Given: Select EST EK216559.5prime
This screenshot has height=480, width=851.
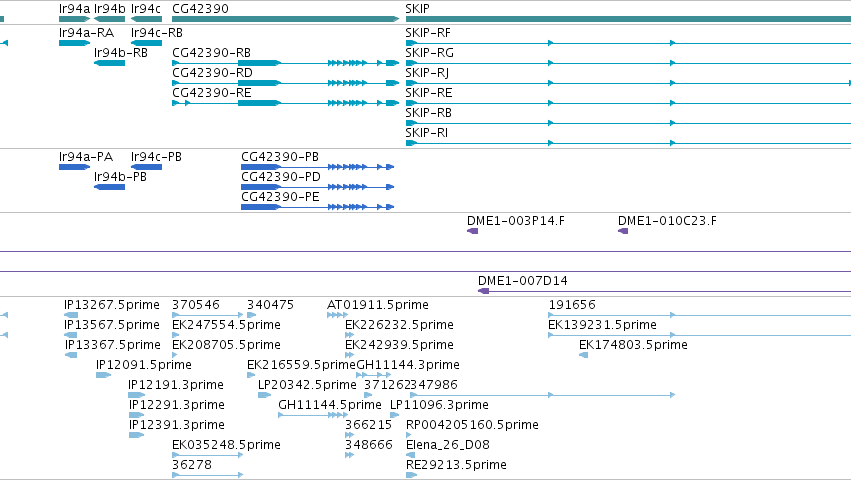Looking at the screenshot, I should [251, 375].
